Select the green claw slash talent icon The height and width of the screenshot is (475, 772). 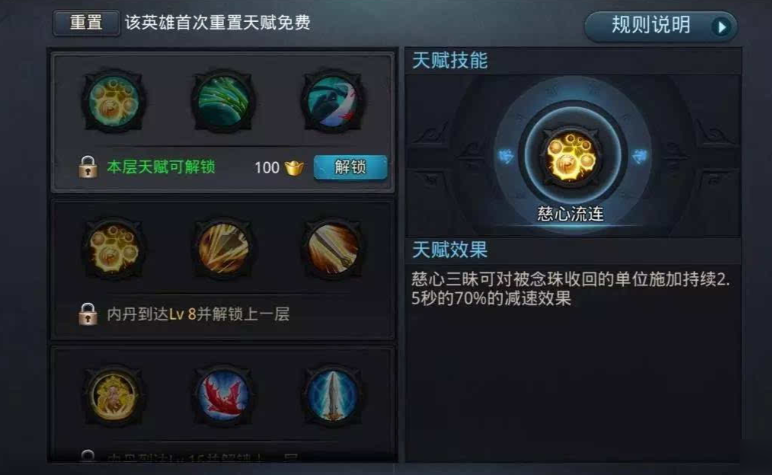click(x=223, y=101)
